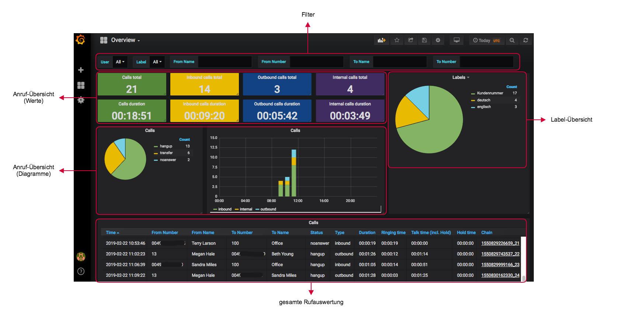644x317 pixels.
Task: Open Configuration gear in sidebar
Action: [81, 100]
